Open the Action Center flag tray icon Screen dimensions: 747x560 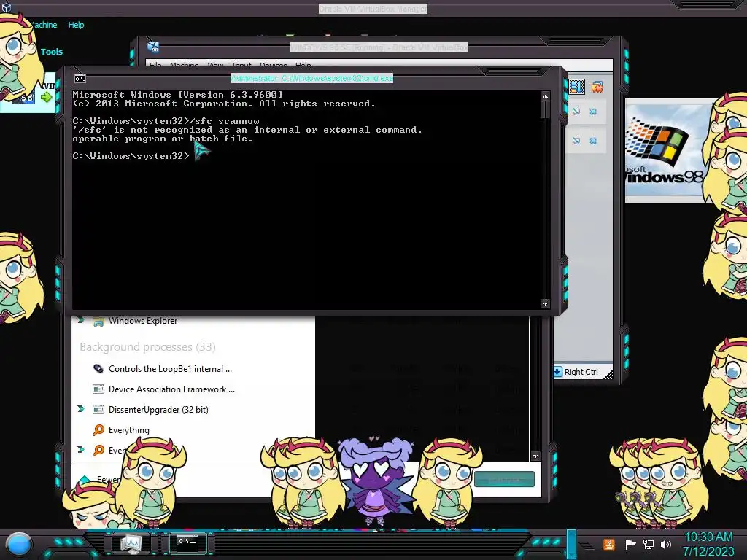630,544
